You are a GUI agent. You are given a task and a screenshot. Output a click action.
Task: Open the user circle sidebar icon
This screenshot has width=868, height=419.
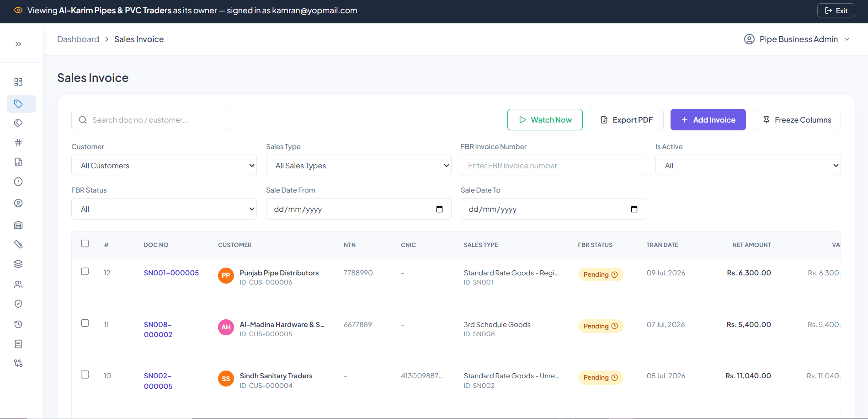(x=18, y=203)
